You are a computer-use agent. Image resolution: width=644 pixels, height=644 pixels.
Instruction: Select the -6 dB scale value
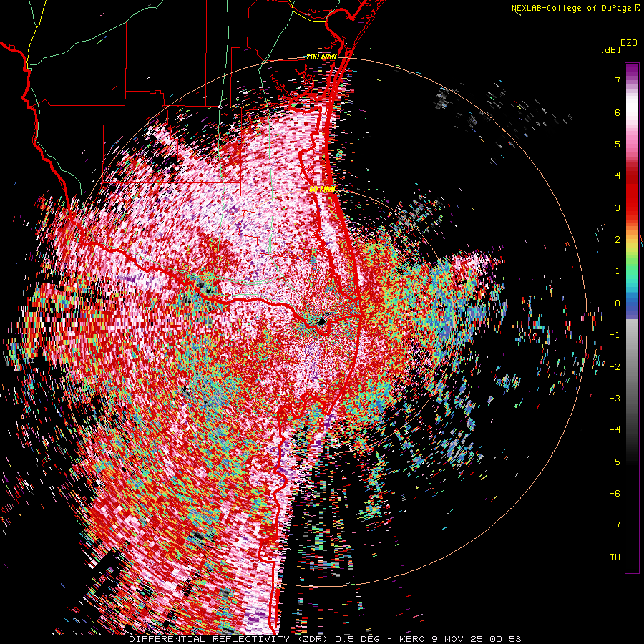615,494
